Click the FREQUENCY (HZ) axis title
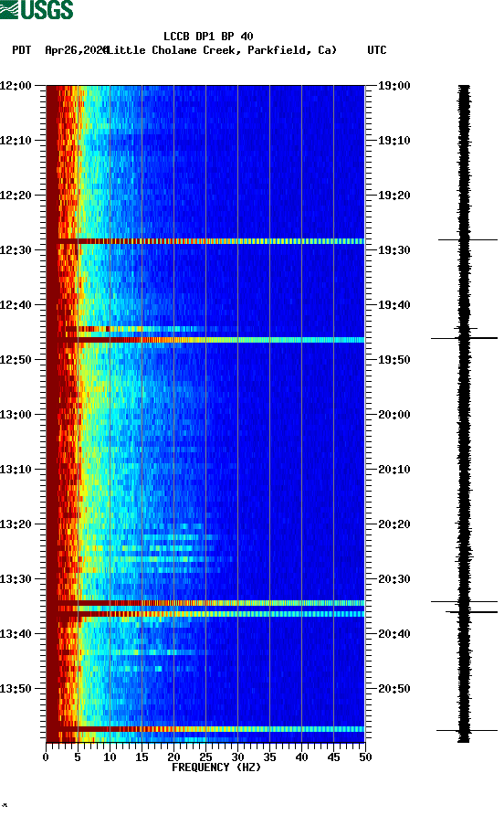This screenshot has height=815, width=504. tap(216, 767)
